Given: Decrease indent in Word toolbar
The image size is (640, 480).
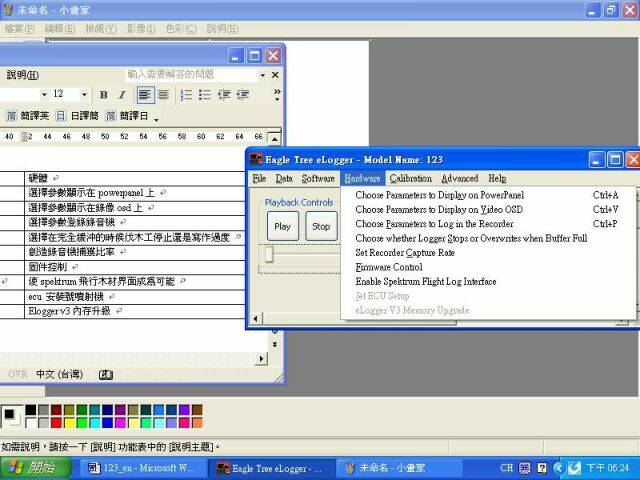Looking at the screenshot, I should click(224, 95).
